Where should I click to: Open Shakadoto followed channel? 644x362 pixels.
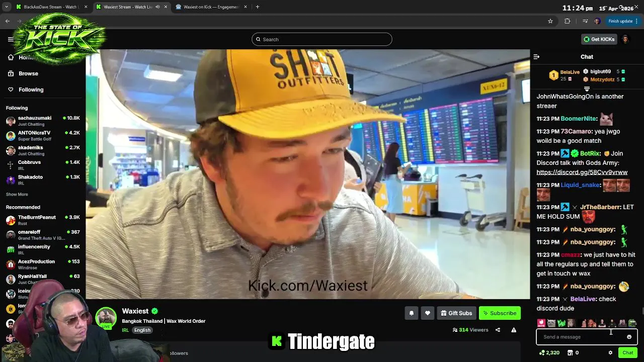coord(43,179)
